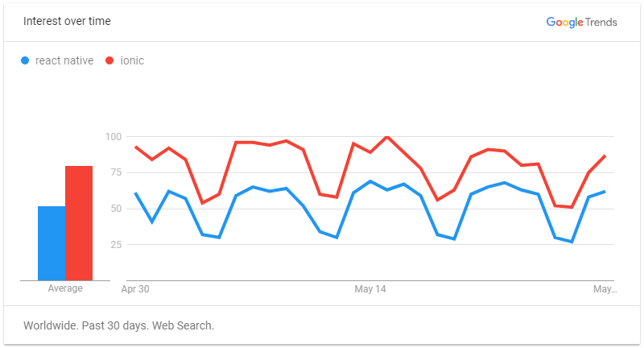
Task: Click the Google Trends logo
Action: (581, 23)
